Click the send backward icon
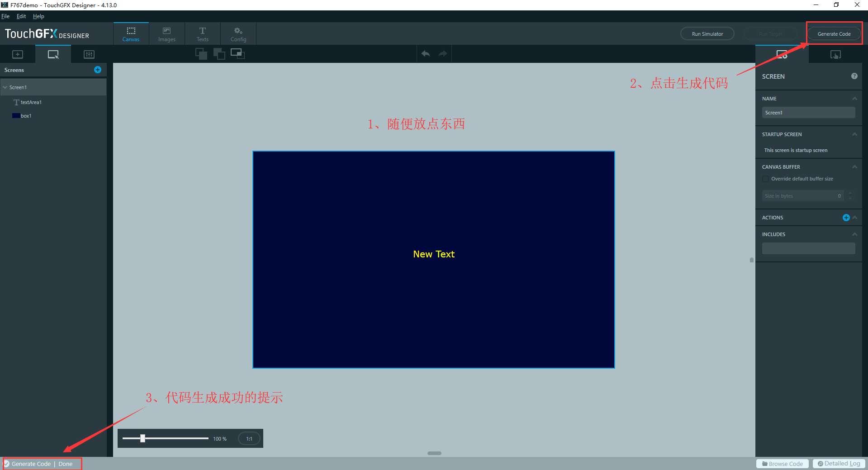Viewport: 868px width, 470px height. [219, 54]
